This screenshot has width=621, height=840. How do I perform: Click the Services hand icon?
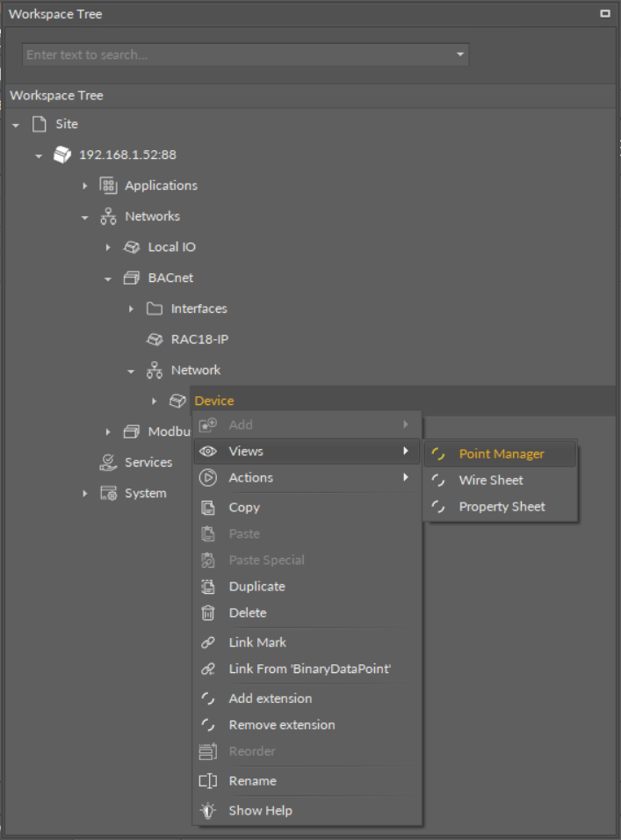click(x=108, y=462)
